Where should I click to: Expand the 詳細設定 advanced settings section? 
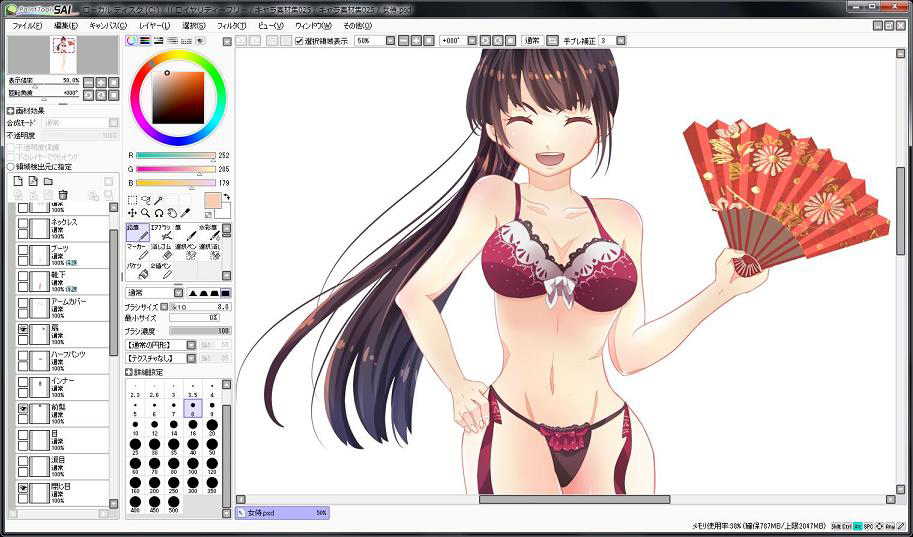tap(130, 371)
